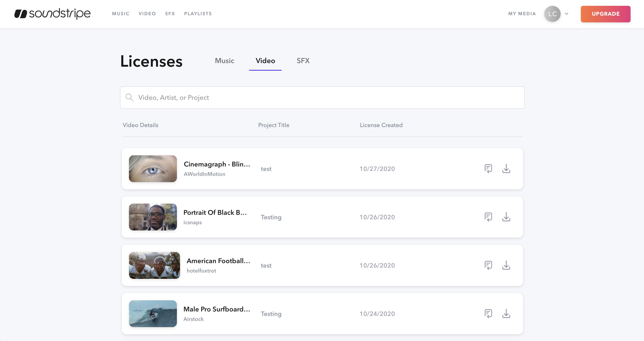This screenshot has width=644, height=341.
Task: Click the LC profile avatar
Action: (x=552, y=14)
